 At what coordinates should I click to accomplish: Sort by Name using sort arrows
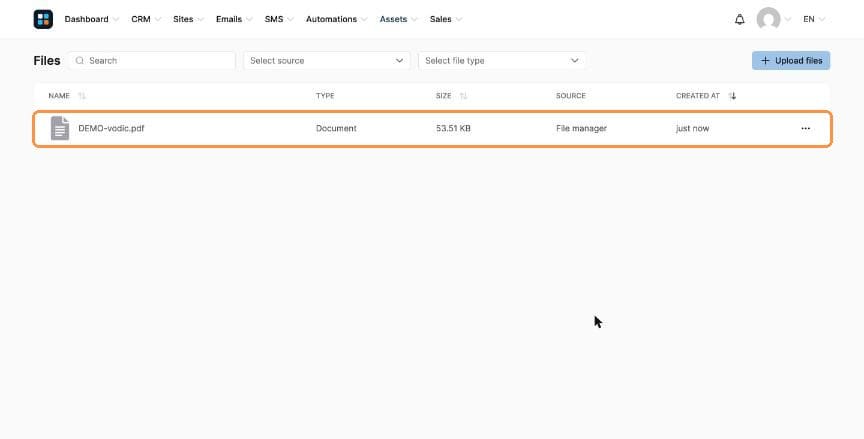pos(82,96)
